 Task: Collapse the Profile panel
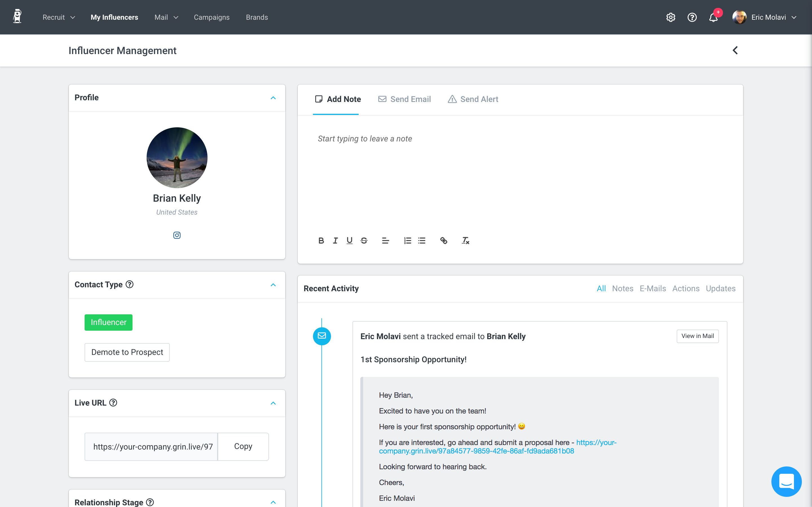coord(273,98)
